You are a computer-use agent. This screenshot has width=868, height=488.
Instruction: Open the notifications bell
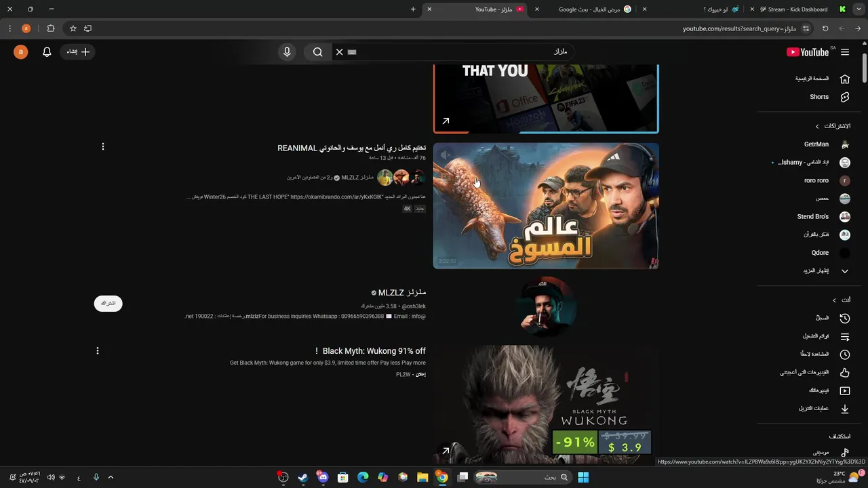pos(47,52)
